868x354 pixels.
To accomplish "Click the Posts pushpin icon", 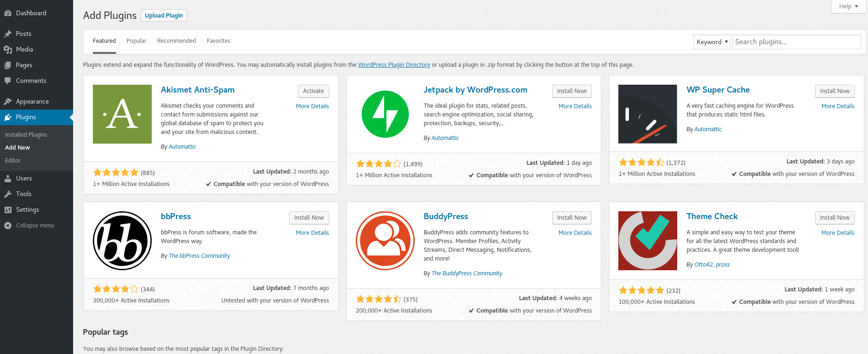I will pos(8,34).
